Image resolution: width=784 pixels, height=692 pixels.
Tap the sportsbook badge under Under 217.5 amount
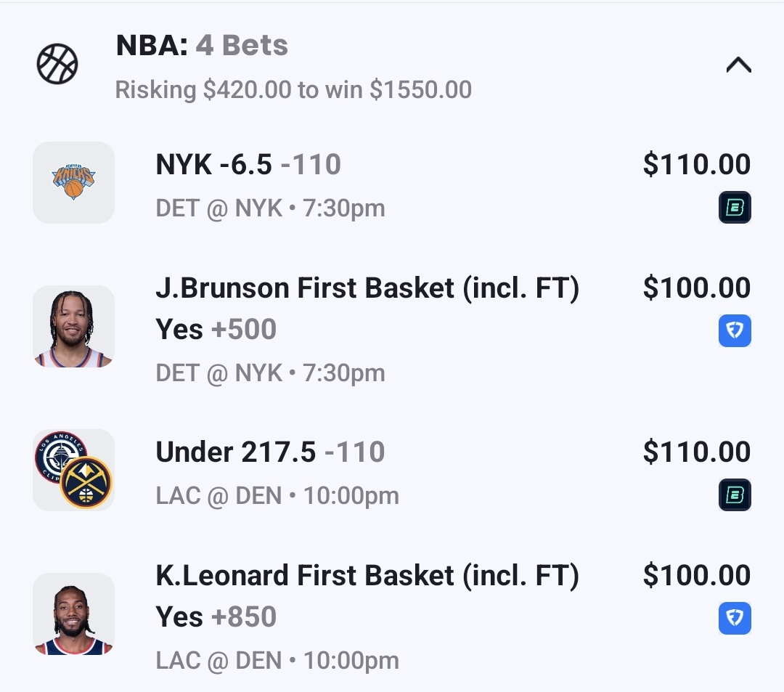(x=735, y=495)
